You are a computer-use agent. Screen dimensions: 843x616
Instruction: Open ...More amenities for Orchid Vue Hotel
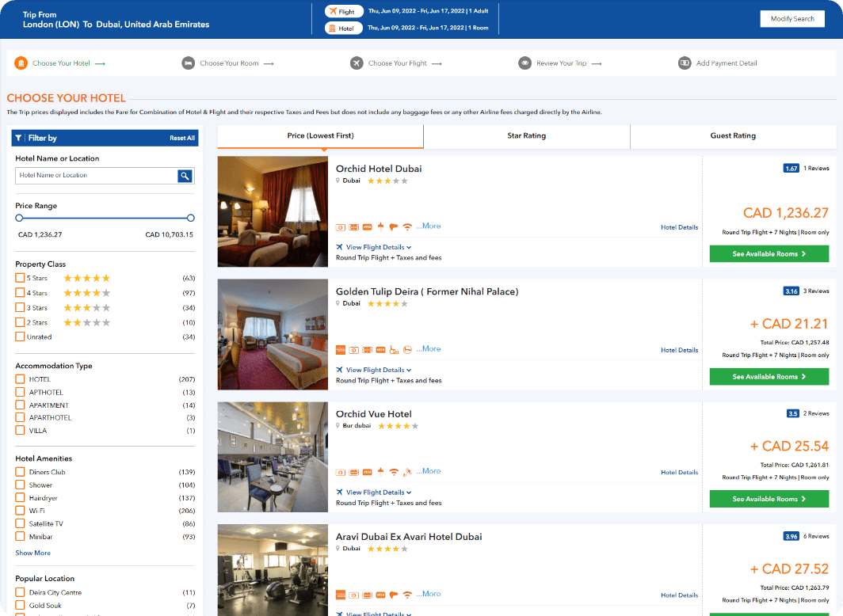(429, 471)
